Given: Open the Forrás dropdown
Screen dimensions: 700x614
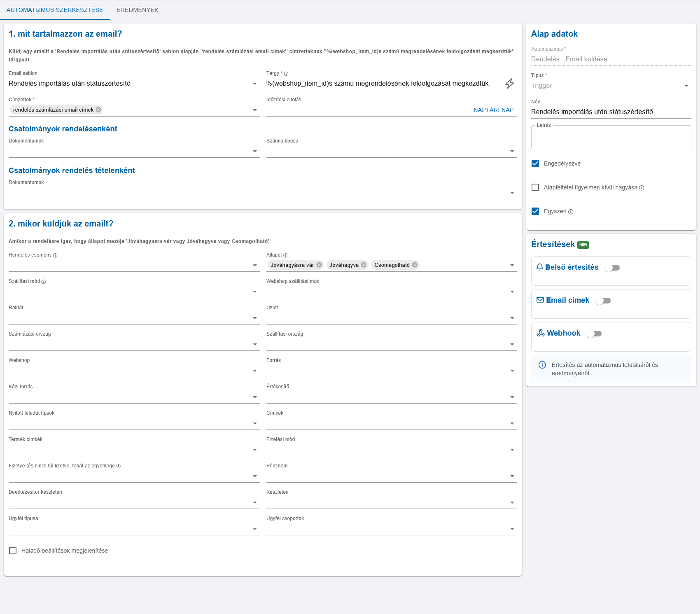Looking at the screenshot, I should 392,371.
